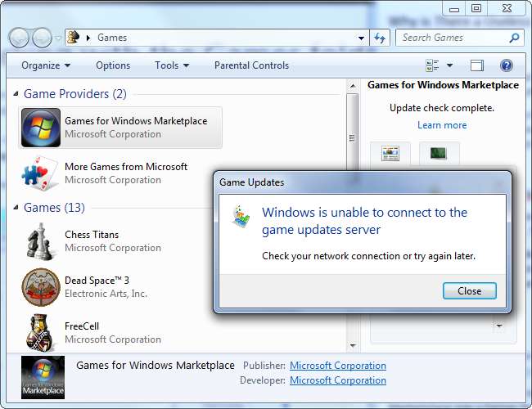This screenshot has width=532, height=409.
Task: Open the Tools dropdown menu
Action: click(172, 65)
